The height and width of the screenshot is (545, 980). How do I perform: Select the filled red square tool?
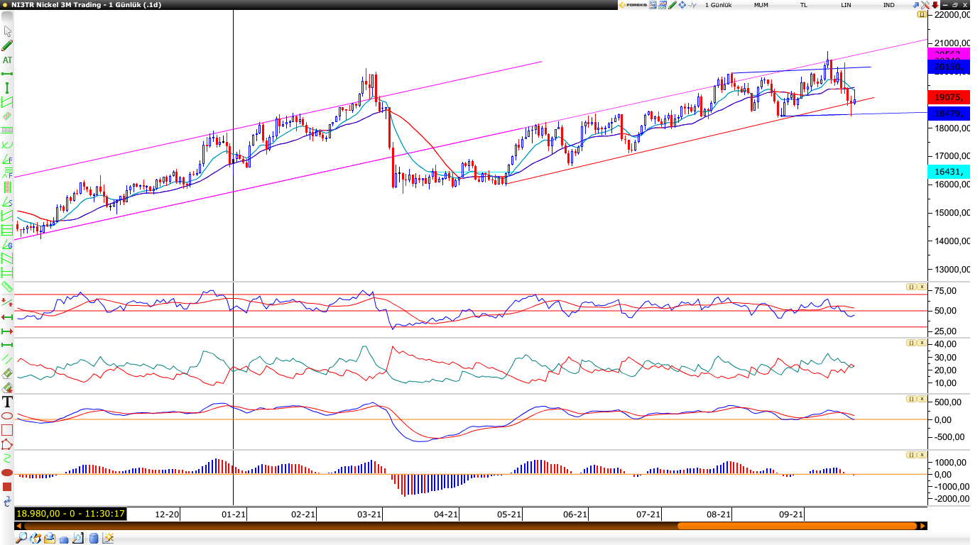point(8,487)
